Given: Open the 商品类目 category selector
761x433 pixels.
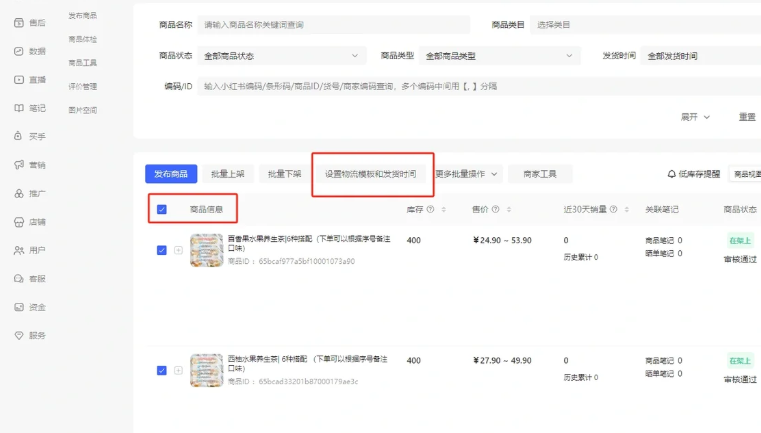Looking at the screenshot, I should (645, 25).
